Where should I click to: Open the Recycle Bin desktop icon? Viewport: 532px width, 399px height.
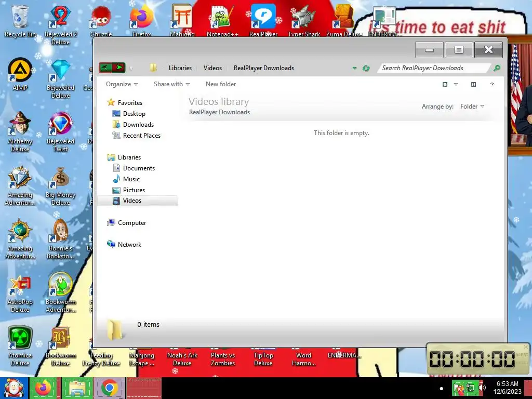click(20, 21)
